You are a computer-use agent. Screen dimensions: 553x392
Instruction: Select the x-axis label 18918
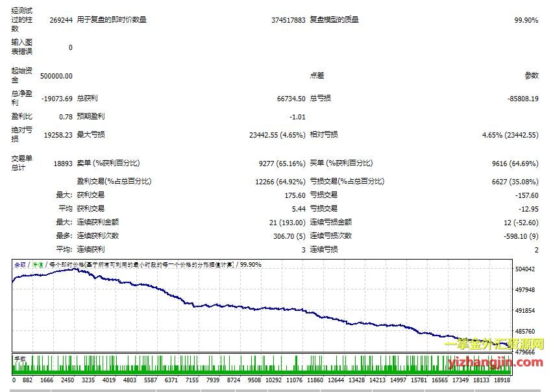tap(502, 380)
